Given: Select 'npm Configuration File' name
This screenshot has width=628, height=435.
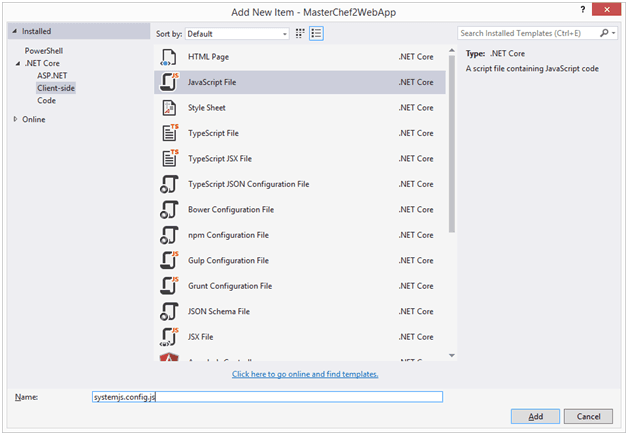Looking at the screenshot, I should [228, 235].
